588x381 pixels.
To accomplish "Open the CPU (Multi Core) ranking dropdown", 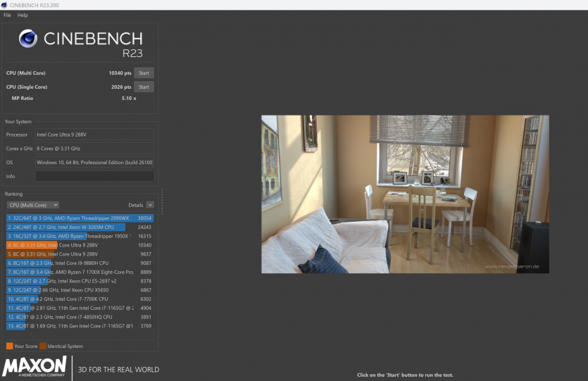I will (x=32, y=205).
